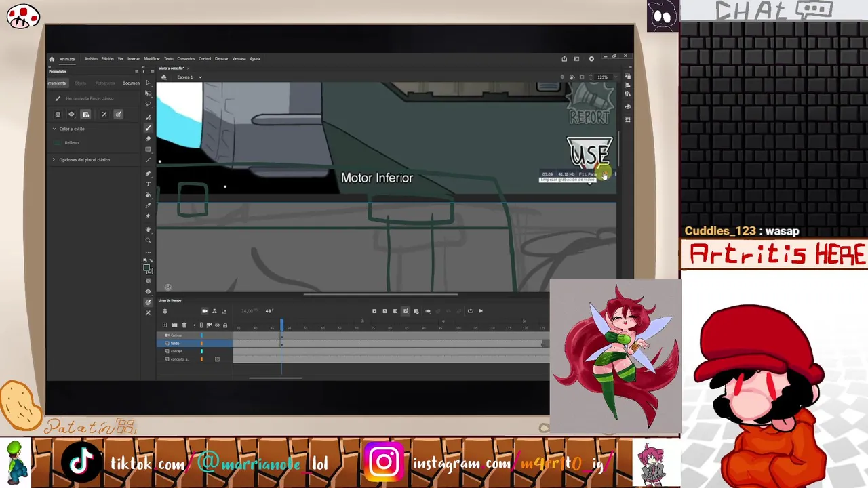Delete the selected layer trash icon
The image size is (868, 488).
pyautogui.click(x=184, y=325)
